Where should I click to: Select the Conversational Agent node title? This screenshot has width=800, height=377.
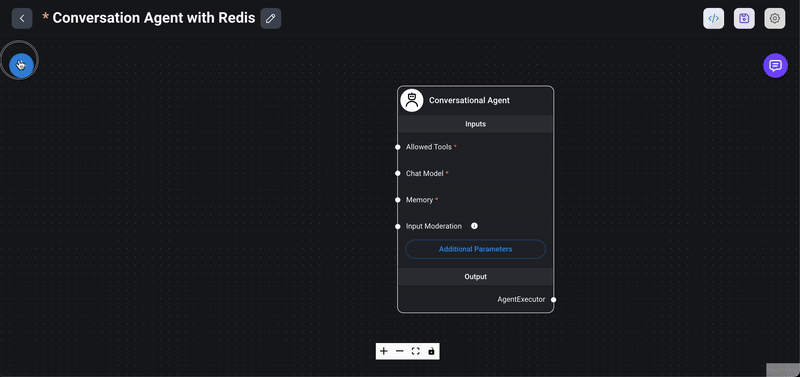point(469,100)
